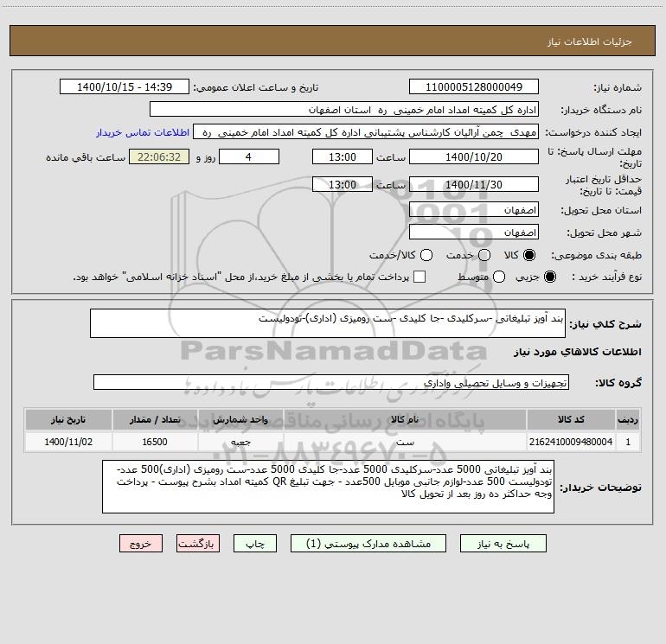Click the خروج exit button

(141, 544)
